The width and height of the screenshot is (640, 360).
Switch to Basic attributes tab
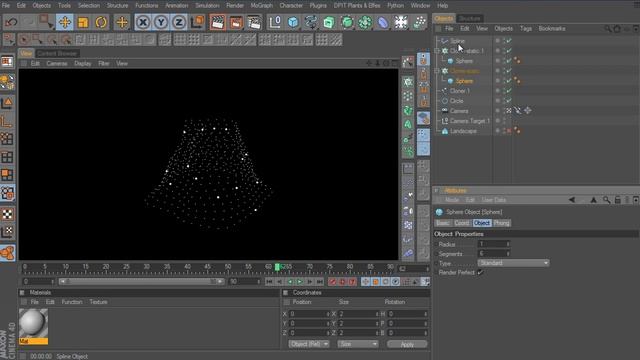(442, 223)
